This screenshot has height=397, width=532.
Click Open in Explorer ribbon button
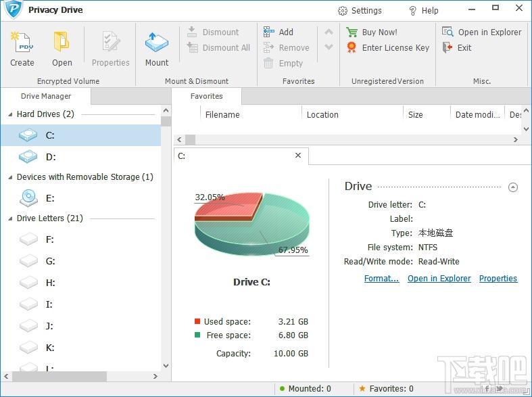[481, 32]
